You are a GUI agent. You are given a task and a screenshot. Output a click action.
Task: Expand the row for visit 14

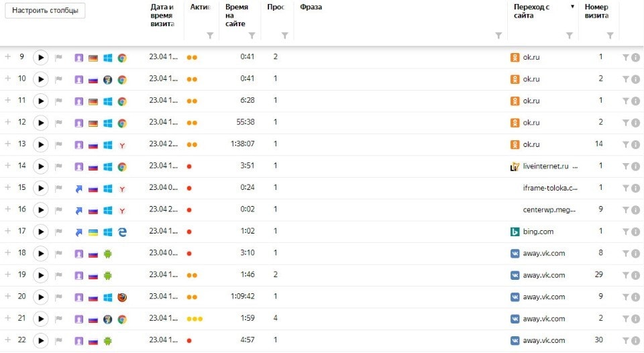click(x=8, y=166)
